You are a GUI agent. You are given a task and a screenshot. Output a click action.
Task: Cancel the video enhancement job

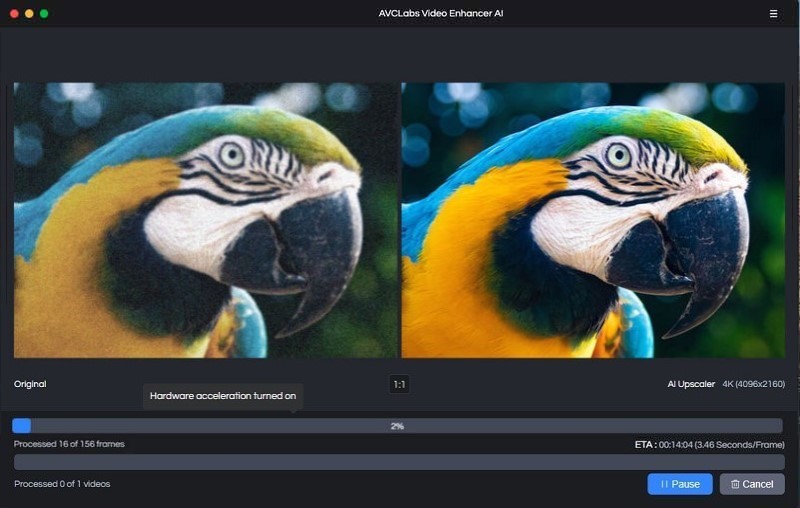click(x=752, y=484)
